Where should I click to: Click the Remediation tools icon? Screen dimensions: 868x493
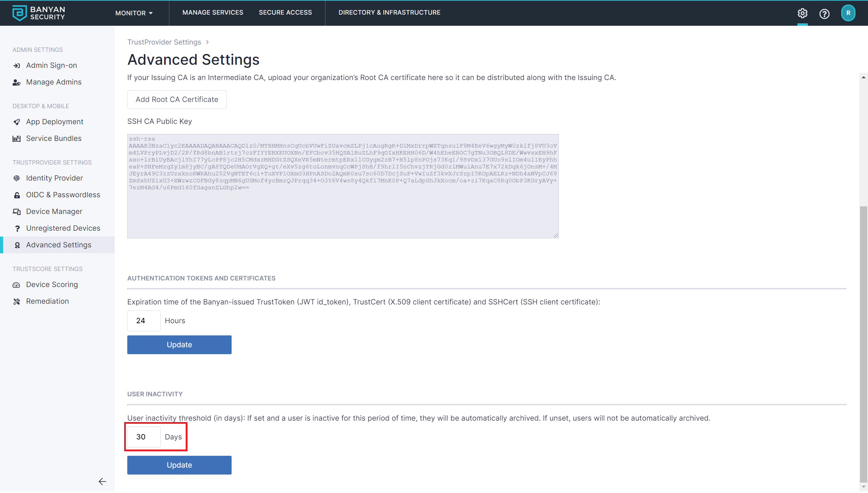click(x=17, y=302)
